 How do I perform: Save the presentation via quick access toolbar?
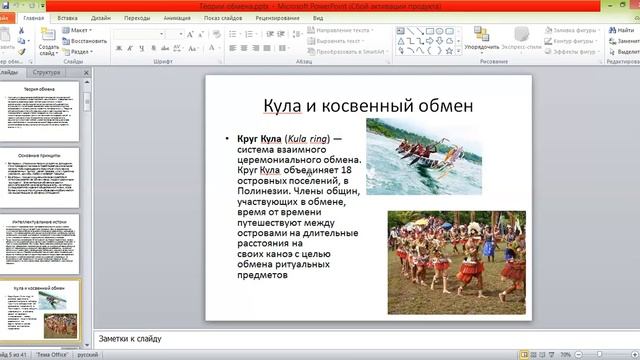(x=5, y=6)
